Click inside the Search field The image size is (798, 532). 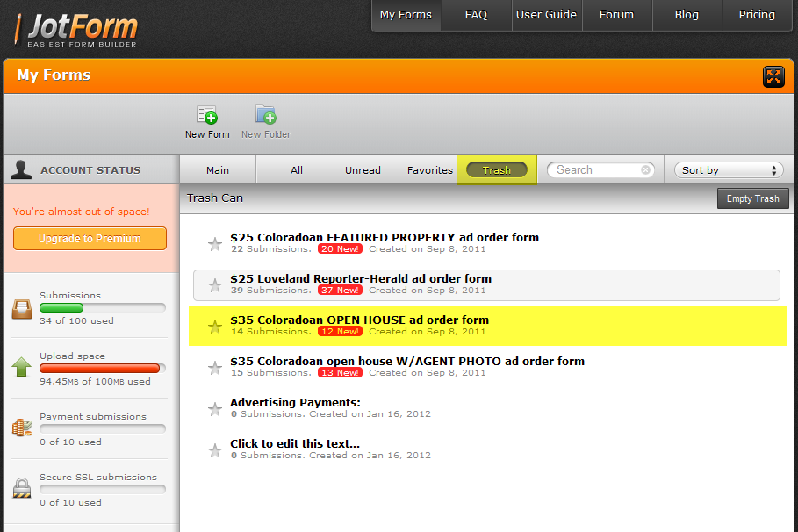[593, 170]
